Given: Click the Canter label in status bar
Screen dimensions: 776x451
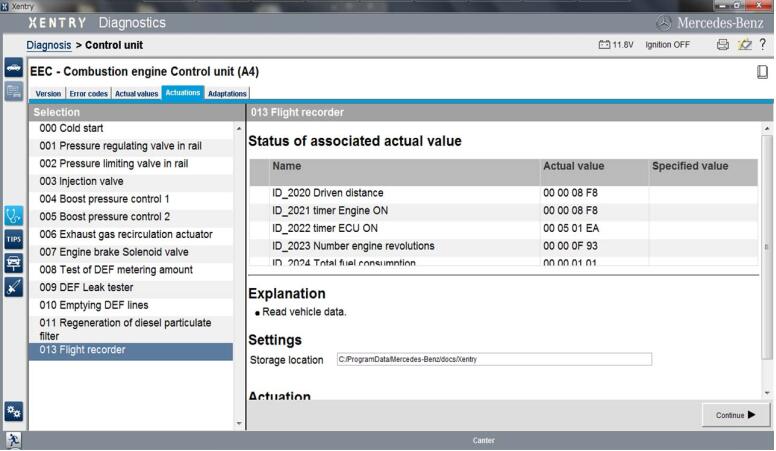Looking at the screenshot, I should pos(484,441).
